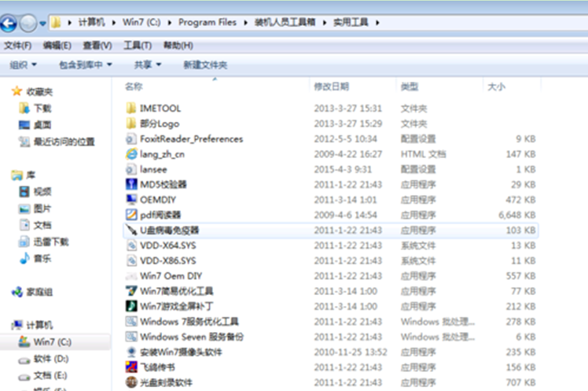The height and width of the screenshot is (391, 588).
Task: Select the Windows 7服务优化工具 batch icon
Action: [x=130, y=322]
